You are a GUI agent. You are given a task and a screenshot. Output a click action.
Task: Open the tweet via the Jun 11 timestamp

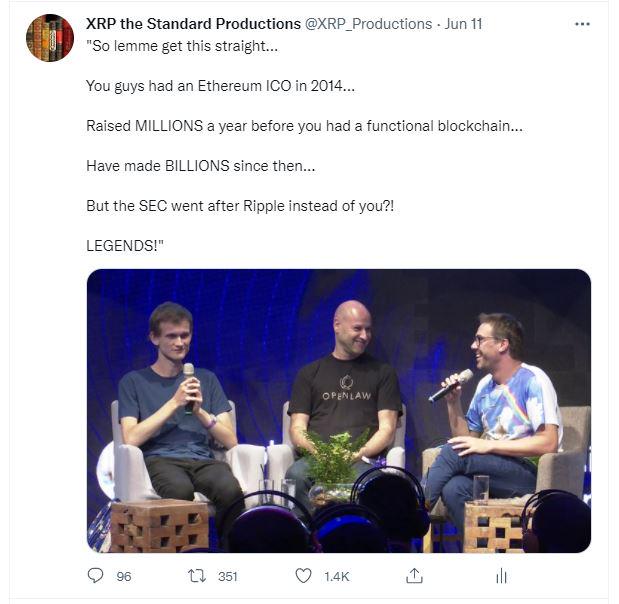[x=463, y=23]
